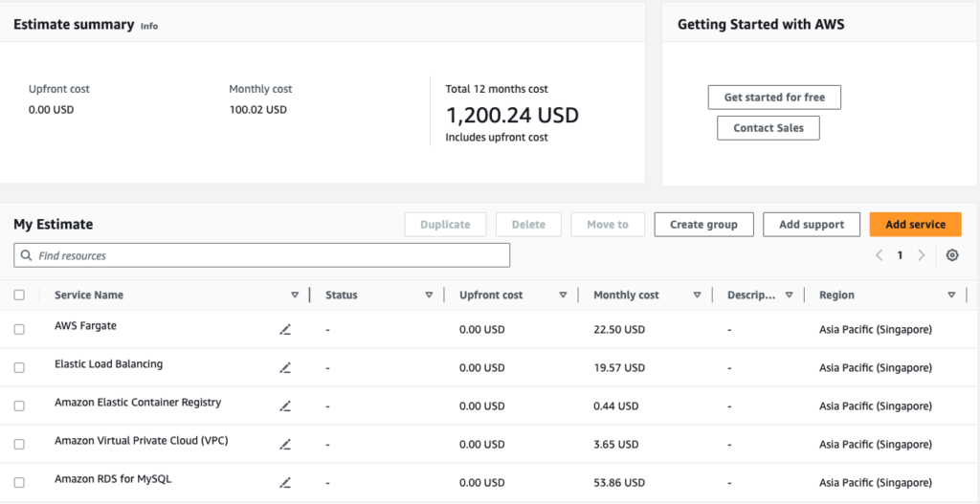Click the 19.57 USD monthly cost
This screenshot has width=980, height=504.
(619, 368)
